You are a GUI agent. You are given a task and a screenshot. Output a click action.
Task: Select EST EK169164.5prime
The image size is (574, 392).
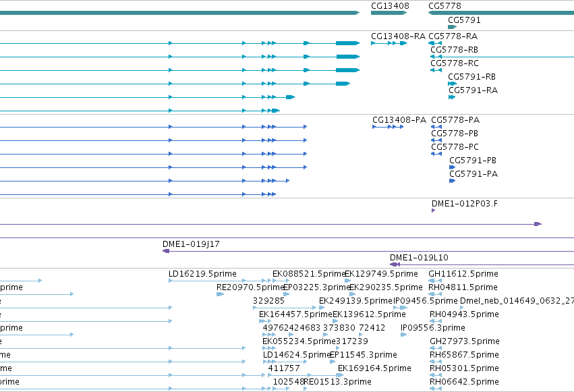340,375
